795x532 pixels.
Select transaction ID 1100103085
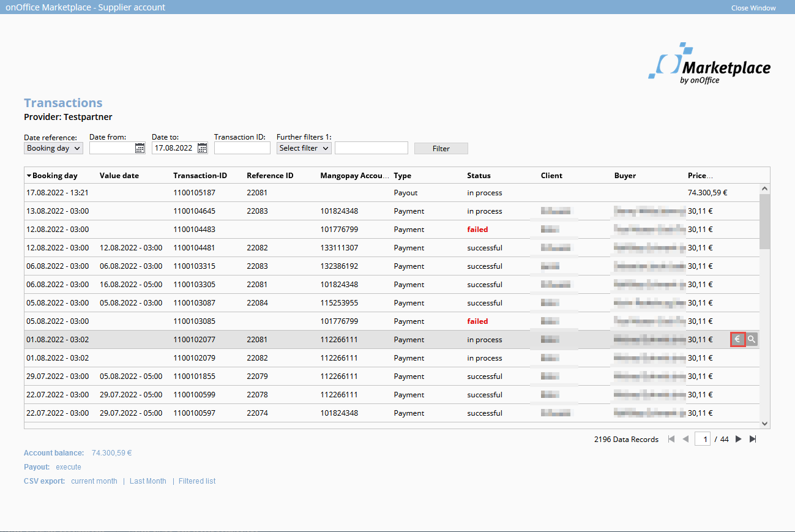[x=195, y=321]
